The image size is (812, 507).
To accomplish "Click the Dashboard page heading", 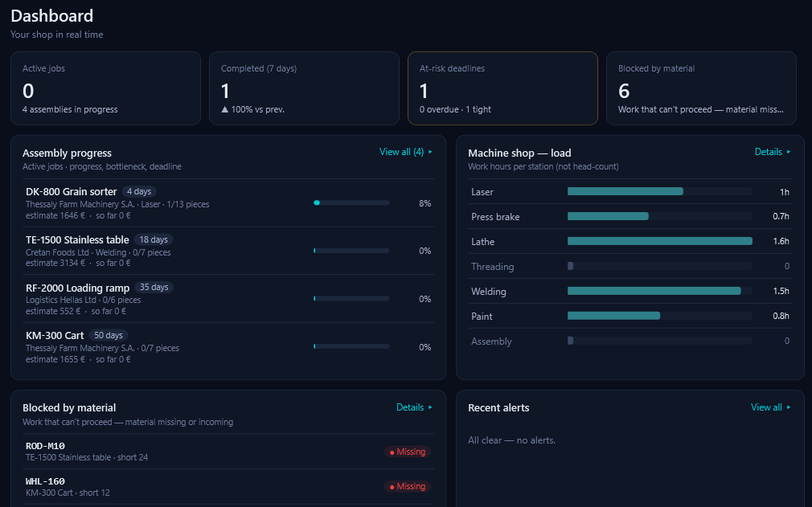I will (x=51, y=15).
